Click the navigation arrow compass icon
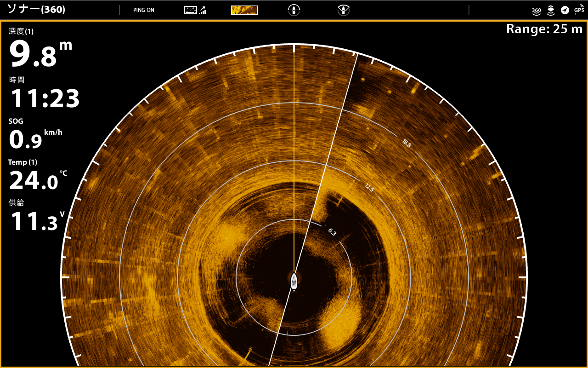588x368 pixels. pos(565,10)
